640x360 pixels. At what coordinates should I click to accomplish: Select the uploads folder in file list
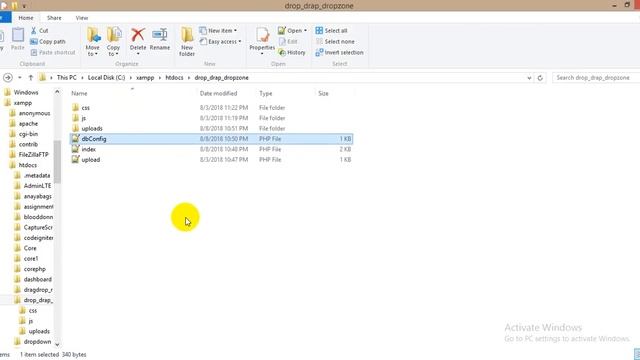click(211, 129)
